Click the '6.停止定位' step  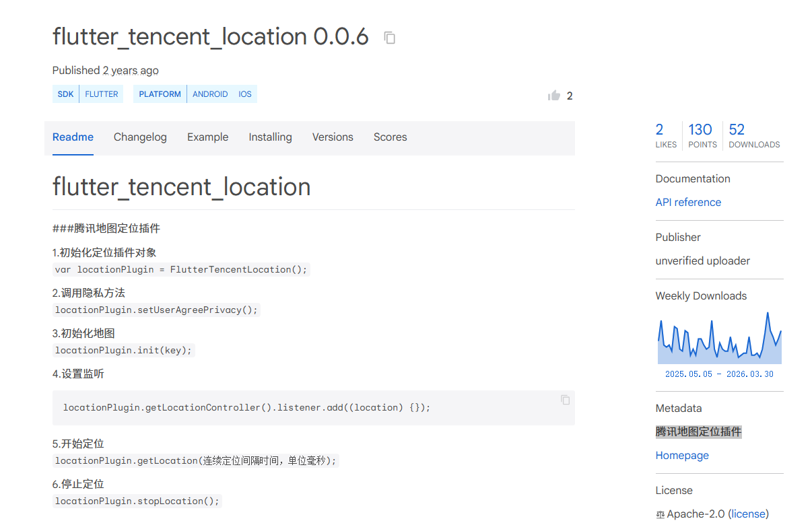point(78,485)
